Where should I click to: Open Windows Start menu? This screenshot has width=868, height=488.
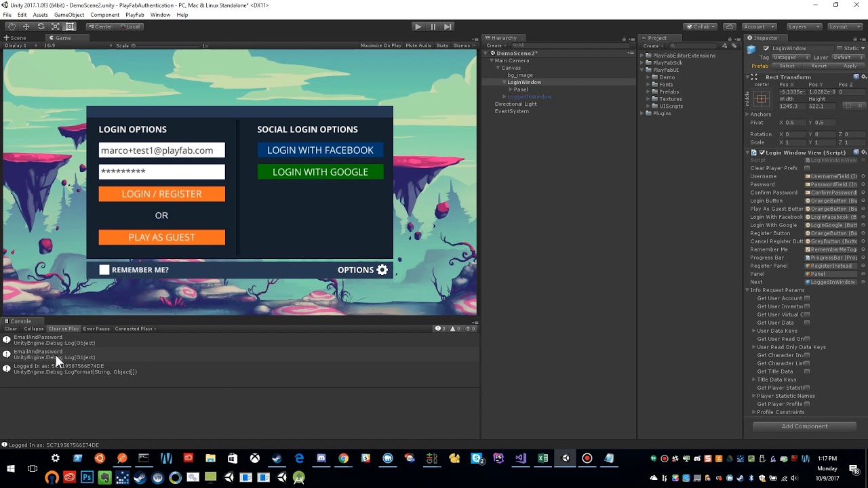[11, 468]
